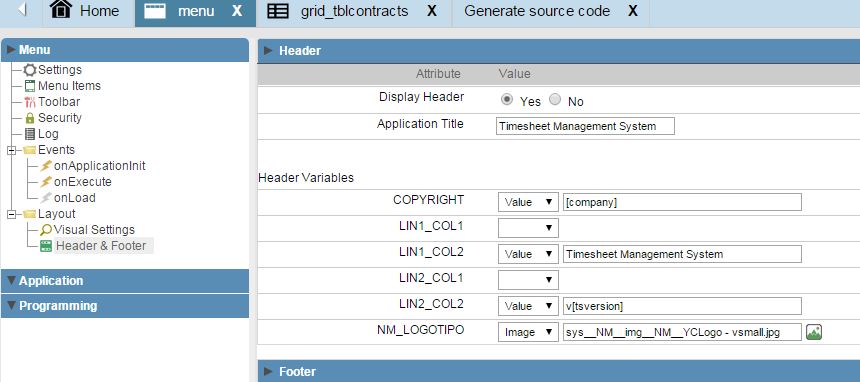
Task: Open Settings in the menu tree
Action: pyautogui.click(x=60, y=70)
